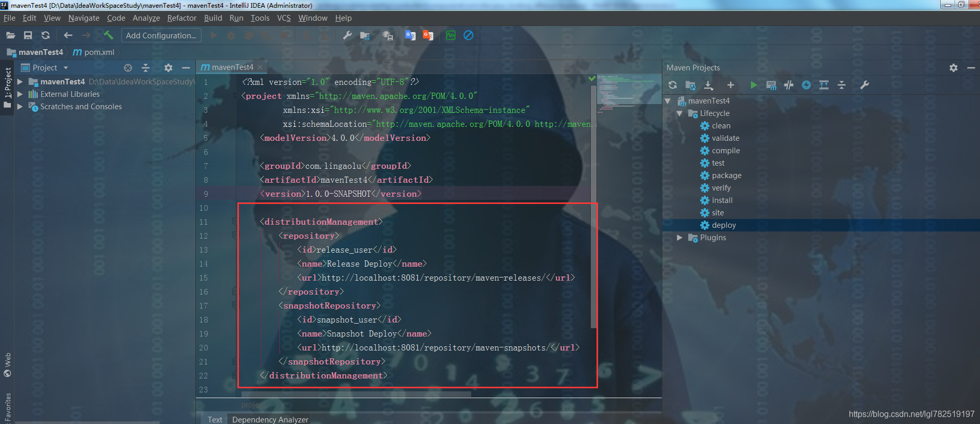The image size is (980, 424).
Task: Click the blue circle-slash toolbar icon
Action: [x=468, y=35]
